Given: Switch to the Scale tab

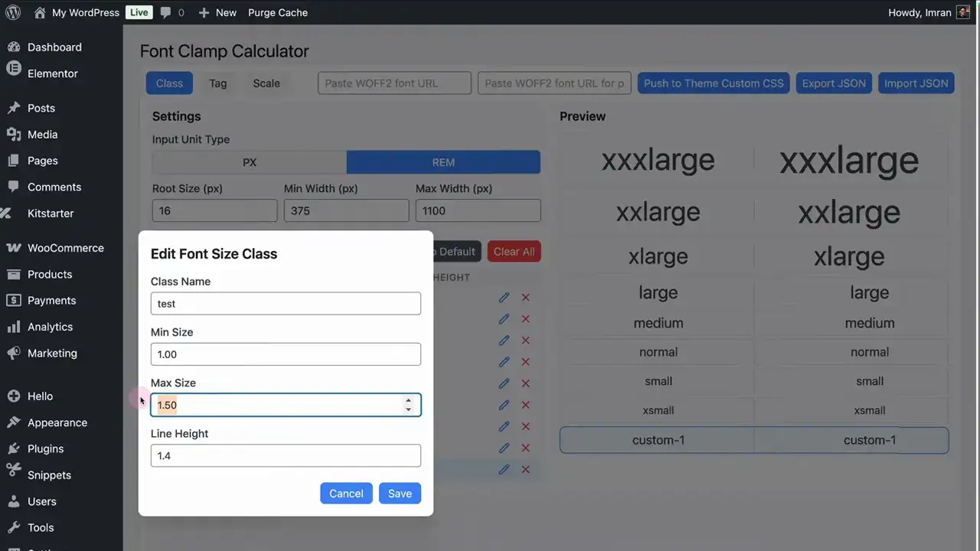Looking at the screenshot, I should [266, 83].
